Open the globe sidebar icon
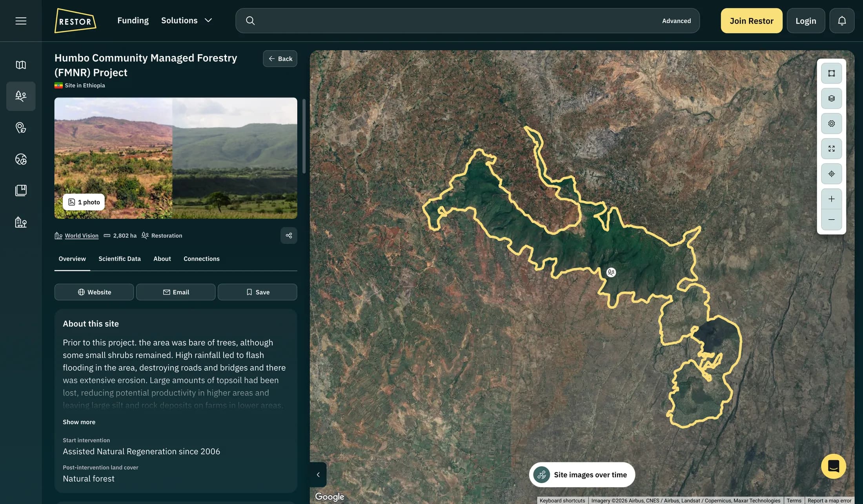 click(x=21, y=159)
